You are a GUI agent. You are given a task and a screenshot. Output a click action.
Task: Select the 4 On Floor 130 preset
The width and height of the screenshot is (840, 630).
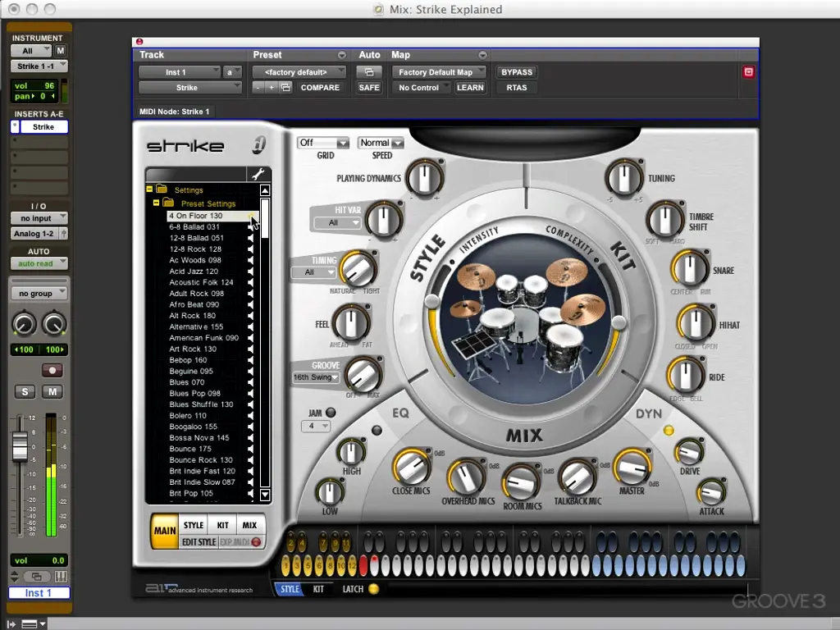coord(212,216)
